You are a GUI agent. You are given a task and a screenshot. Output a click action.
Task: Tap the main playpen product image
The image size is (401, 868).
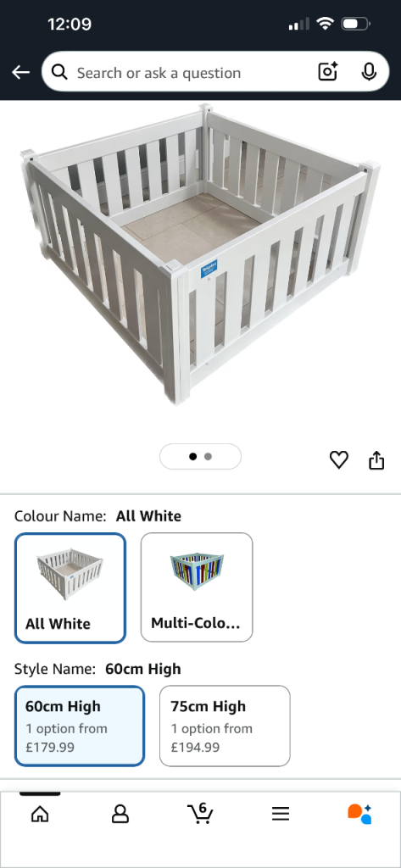(x=200, y=254)
